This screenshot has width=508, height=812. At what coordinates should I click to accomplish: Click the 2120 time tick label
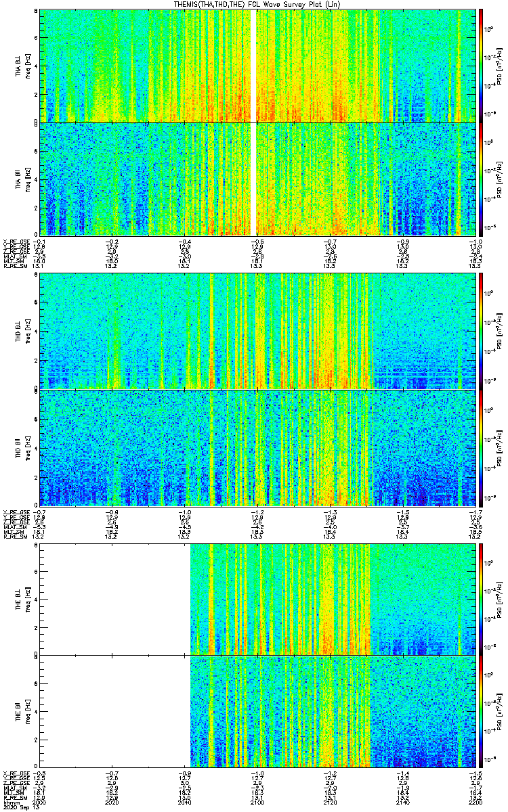(330, 803)
